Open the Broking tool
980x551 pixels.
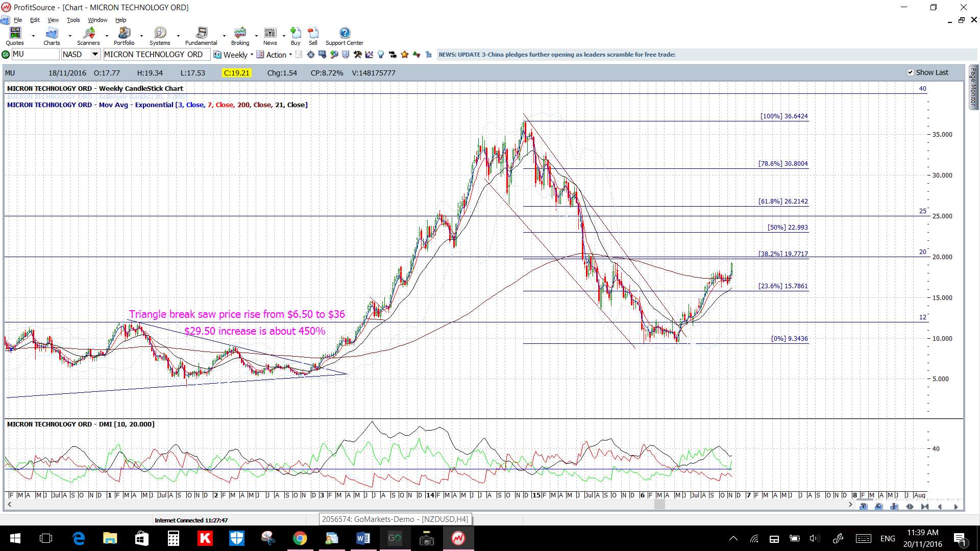(240, 36)
